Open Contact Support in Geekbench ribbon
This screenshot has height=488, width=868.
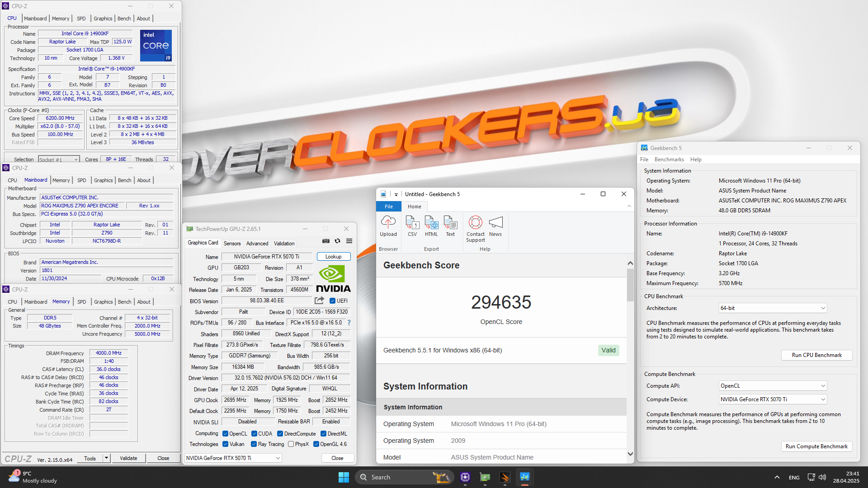pos(476,229)
